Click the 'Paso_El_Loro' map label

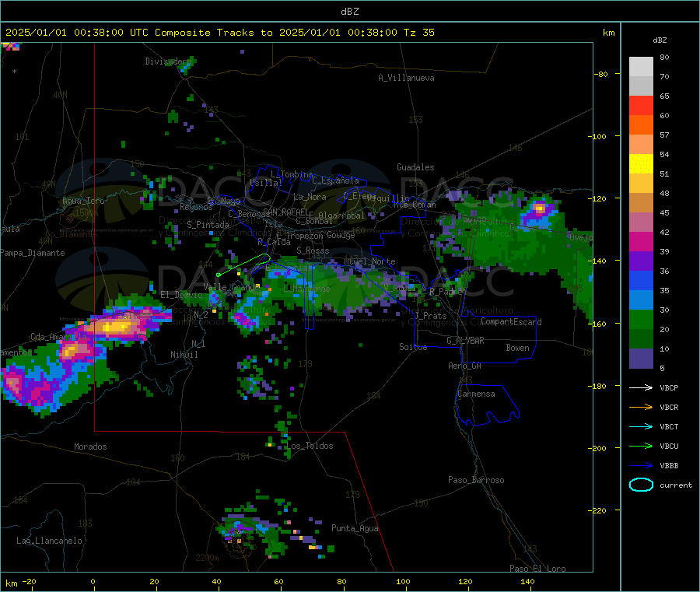tap(537, 569)
